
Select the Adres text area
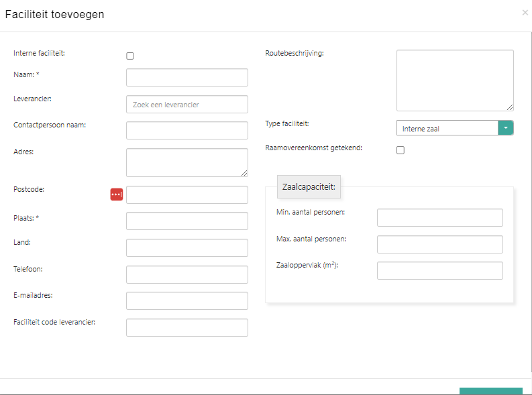pos(187,162)
